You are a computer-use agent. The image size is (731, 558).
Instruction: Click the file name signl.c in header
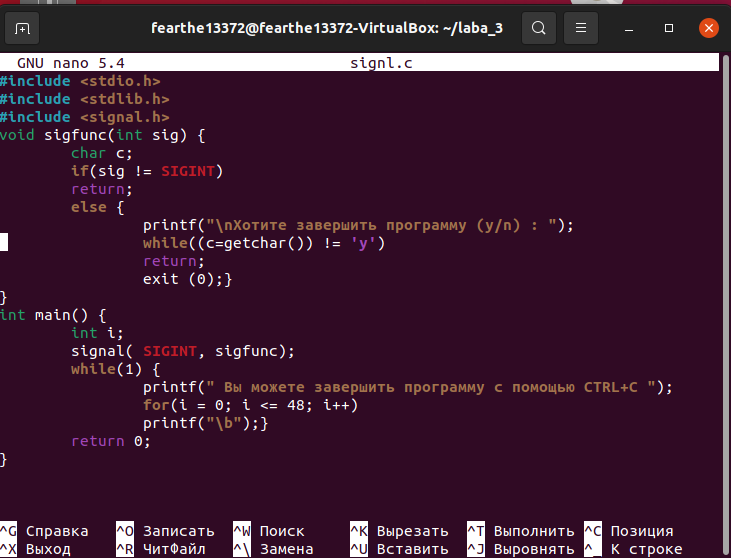point(381,63)
